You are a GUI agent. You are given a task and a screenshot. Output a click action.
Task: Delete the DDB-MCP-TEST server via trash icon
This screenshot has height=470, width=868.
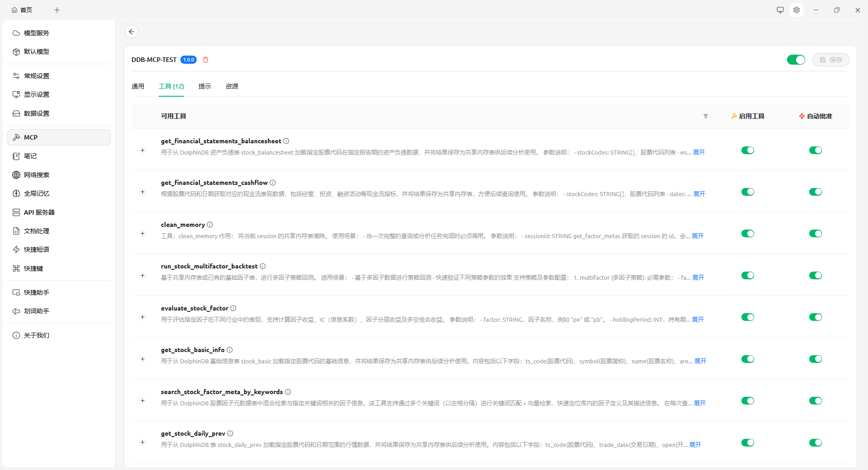pyautogui.click(x=206, y=60)
